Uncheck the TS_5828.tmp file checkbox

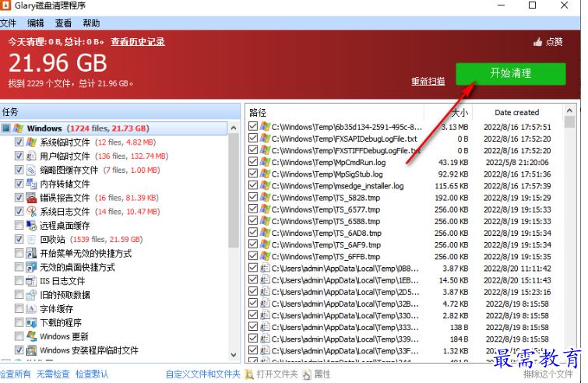point(253,197)
